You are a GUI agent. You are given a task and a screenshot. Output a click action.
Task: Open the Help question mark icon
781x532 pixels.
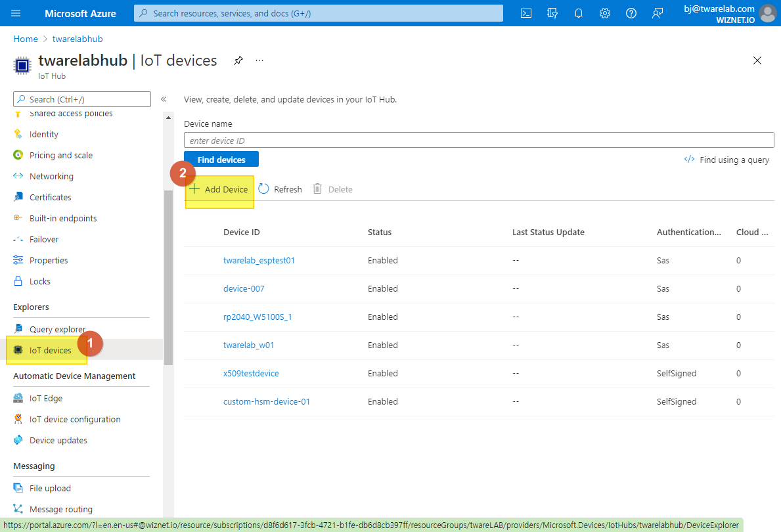(x=631, y=13)
